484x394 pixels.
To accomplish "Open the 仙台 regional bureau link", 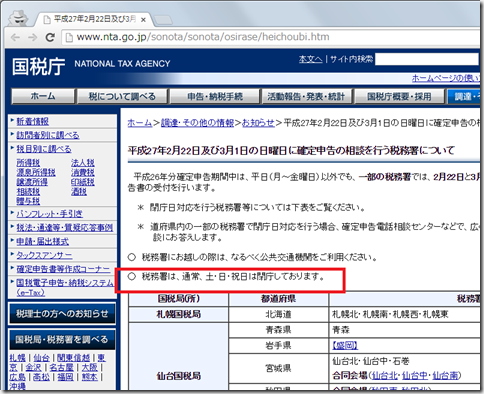I will tap(42, 358).
